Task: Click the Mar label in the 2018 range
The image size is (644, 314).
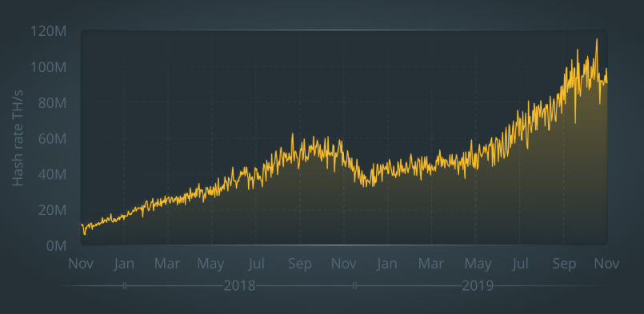Action: tap(167, 264)
